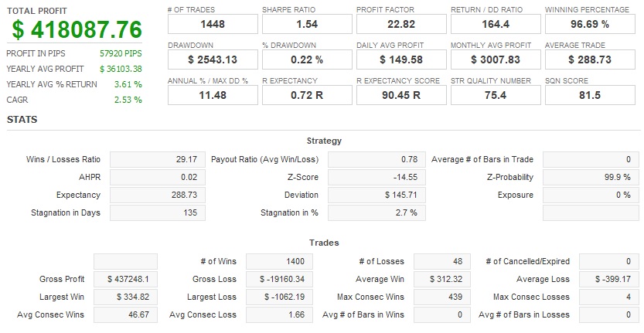Viewport: 644px width, 333px height.
Task: Click the R Expectancy Score value 90.45 R
Action: click(x=400, y=94)
